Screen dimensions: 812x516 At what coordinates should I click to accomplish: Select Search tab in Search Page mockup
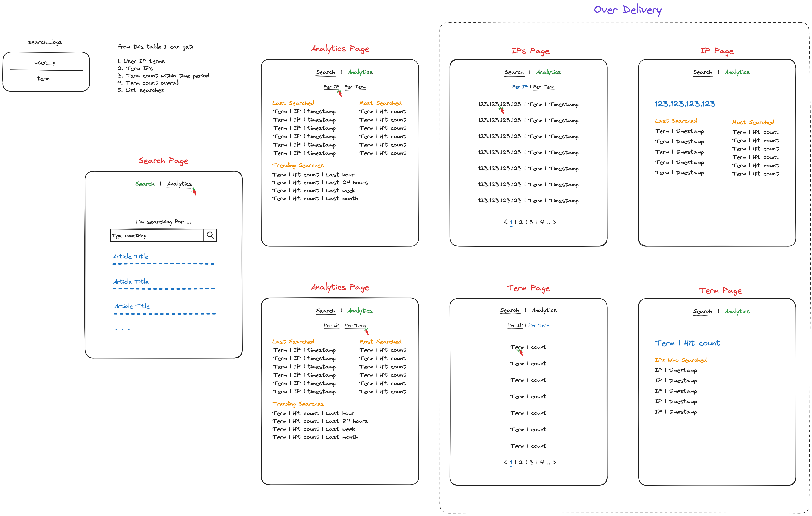tap(145, 184)
